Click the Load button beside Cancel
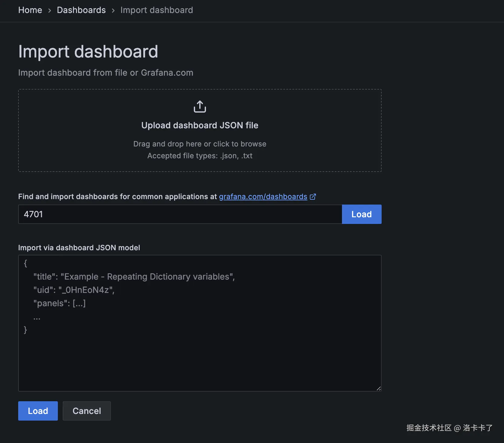The image size is (504, 443). click(38, 411)
